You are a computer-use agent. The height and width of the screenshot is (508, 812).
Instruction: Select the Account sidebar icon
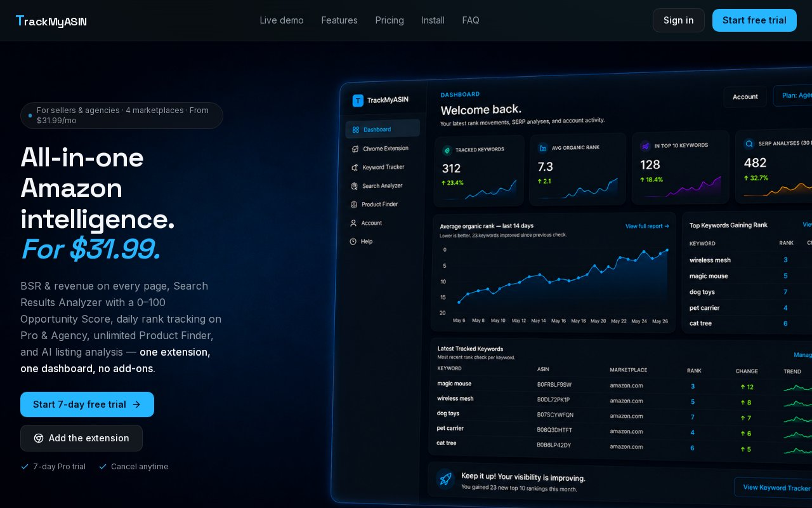[x=353, y=223]
